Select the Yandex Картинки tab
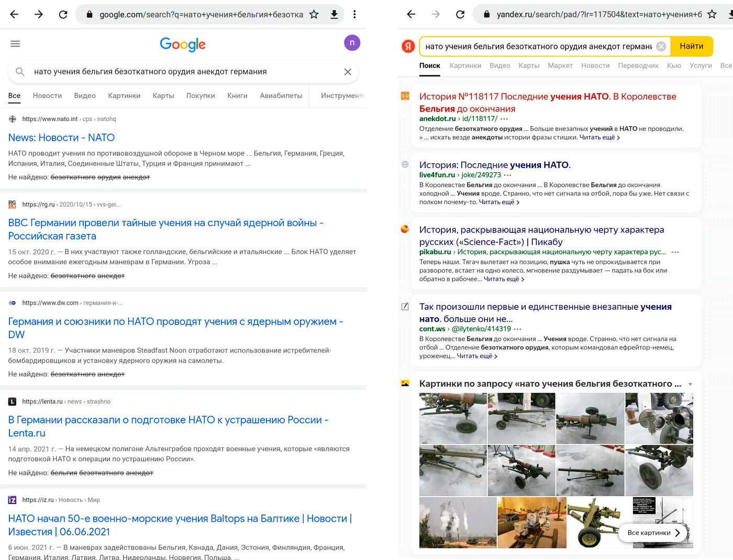Screen dimensions: 733x560 point(465,66)
